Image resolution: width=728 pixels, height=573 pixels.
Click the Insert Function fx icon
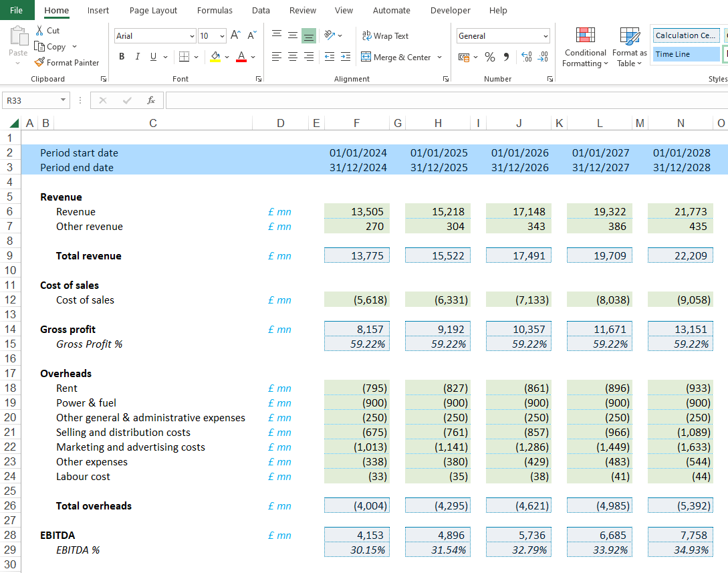coord(151,100)
